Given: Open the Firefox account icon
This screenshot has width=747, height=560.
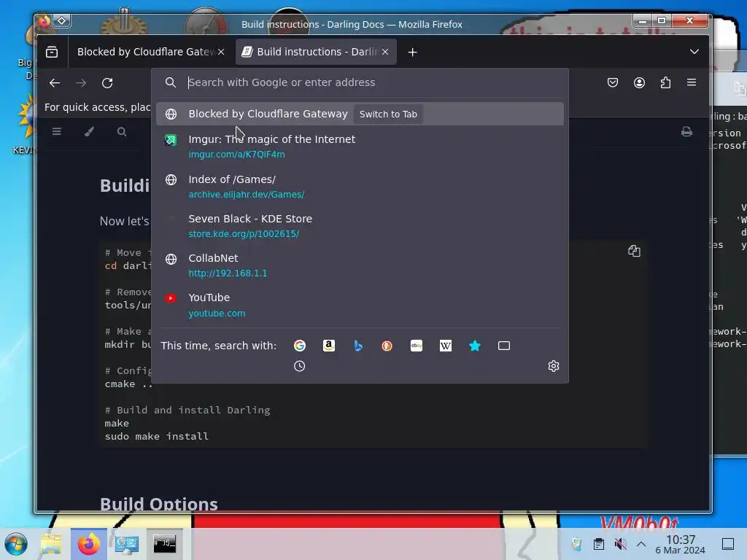Looking at the screenshot, I should [x=639, y=83].
